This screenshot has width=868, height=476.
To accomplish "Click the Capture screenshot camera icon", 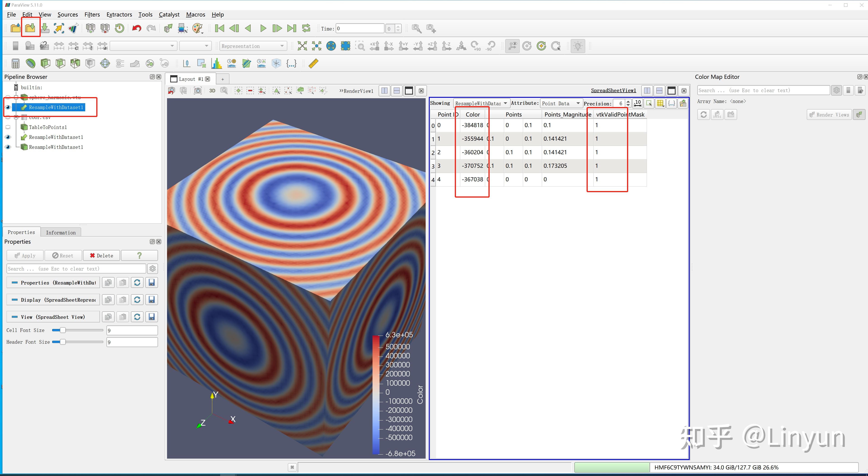I will [198, 91].
